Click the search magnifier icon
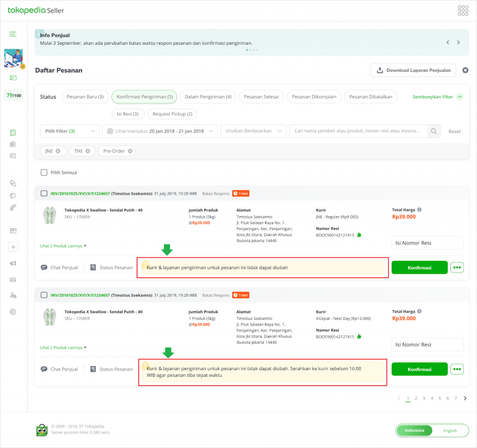Viewport: 477px width, 448px height. [x=434, y=131]
